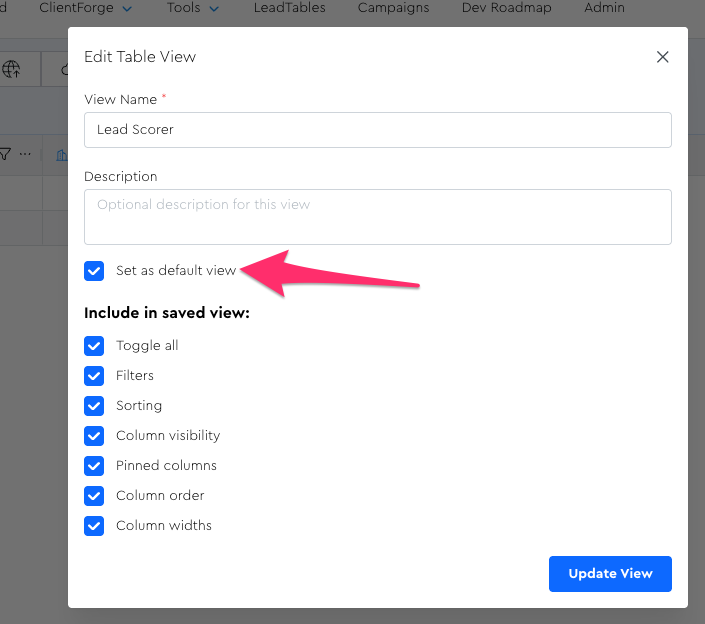
Task: Uncheck the Sorting checkbox
Action: (x=94, y=406)
